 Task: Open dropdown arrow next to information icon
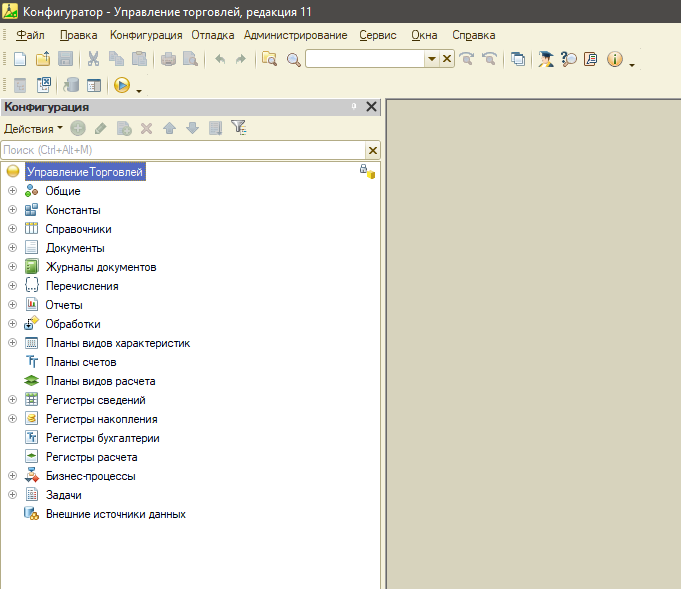[632, 65]
